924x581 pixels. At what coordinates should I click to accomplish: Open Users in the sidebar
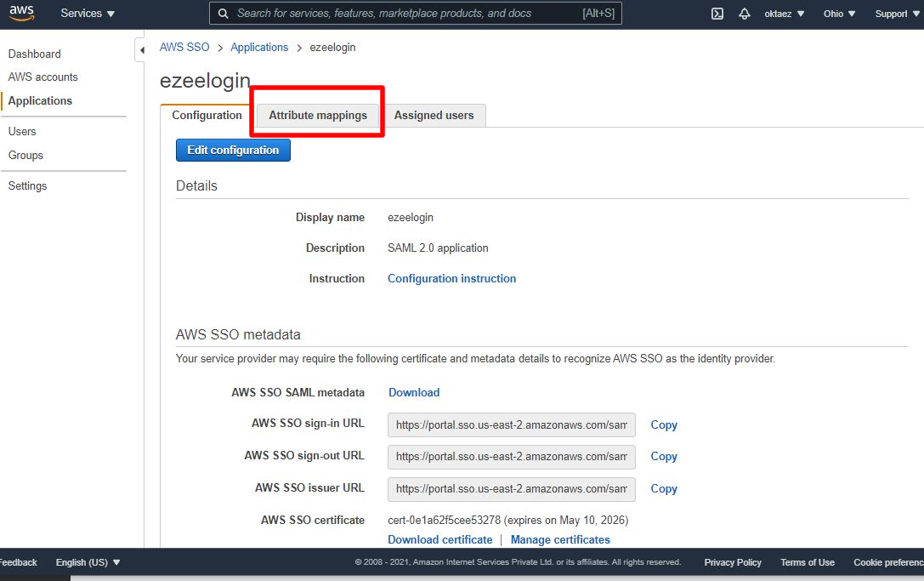pyautogui.click(x=22, y=132)
